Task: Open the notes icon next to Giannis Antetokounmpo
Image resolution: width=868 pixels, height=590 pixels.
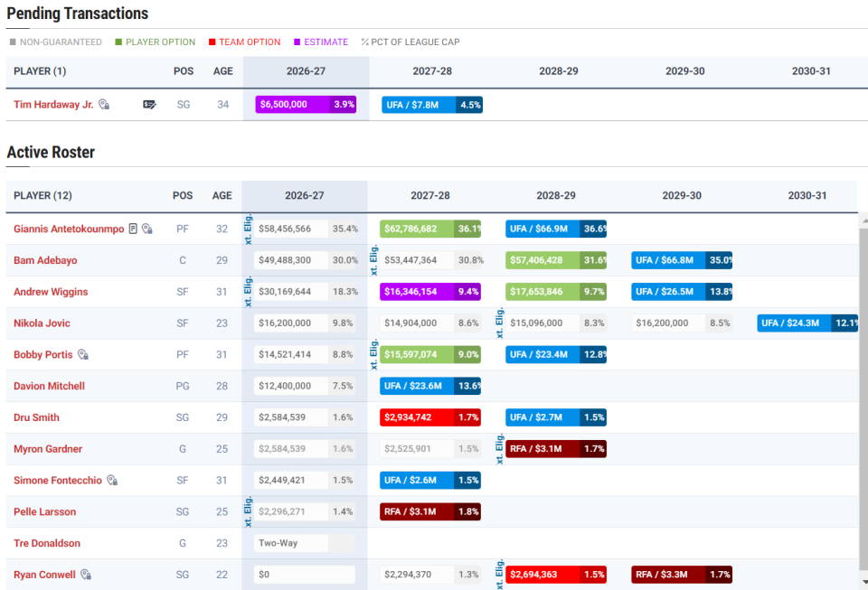Action: pos(133,229)
